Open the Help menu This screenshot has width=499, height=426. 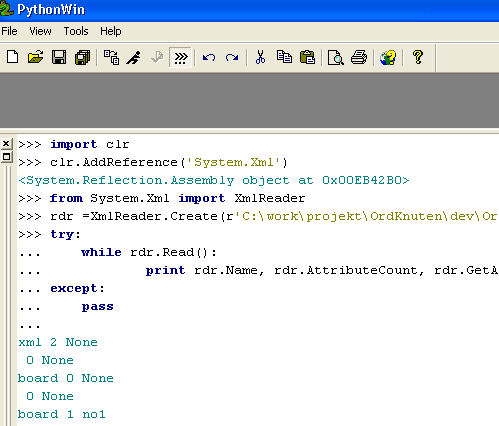coord(111,31)
